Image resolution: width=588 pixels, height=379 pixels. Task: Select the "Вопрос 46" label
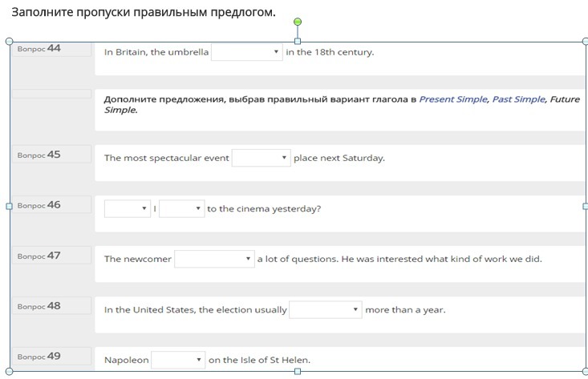(39, 205)
